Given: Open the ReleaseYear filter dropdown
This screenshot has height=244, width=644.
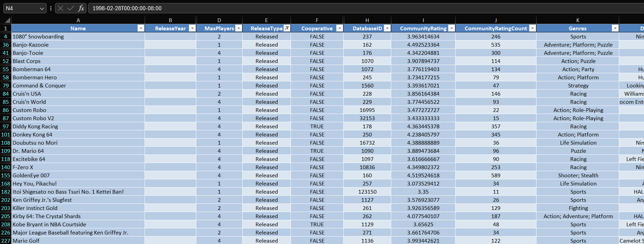Looking at the screenshot, I should (x=192, y=28).
